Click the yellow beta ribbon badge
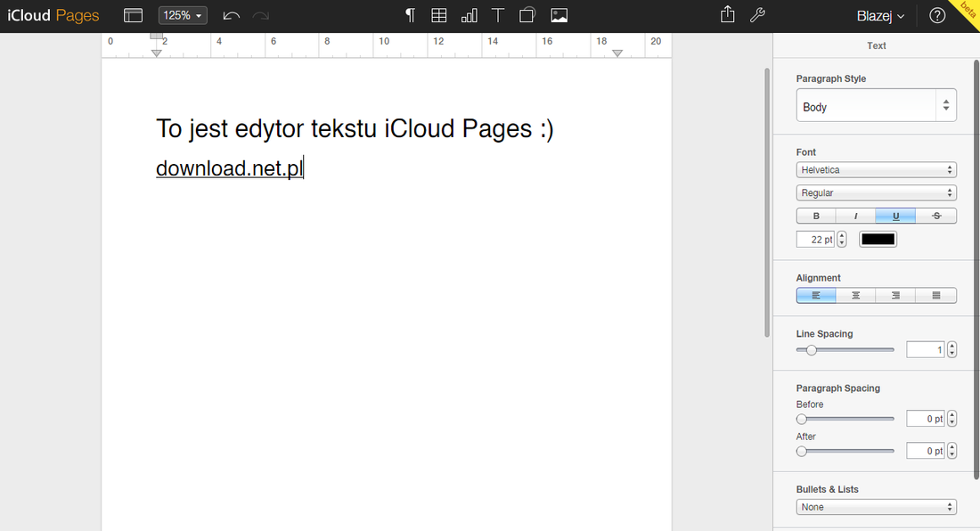The height and width of the screenshot is (531, 980). pos(968,11)
